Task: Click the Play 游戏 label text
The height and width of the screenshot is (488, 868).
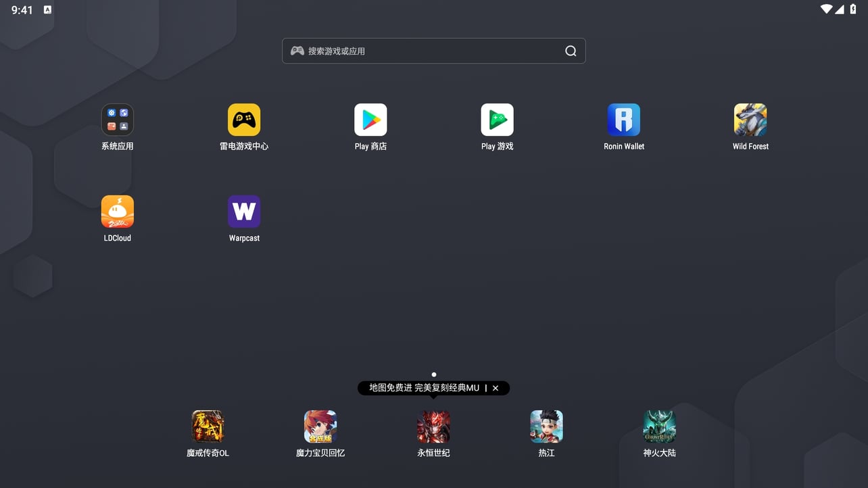Action: click(x=497, y=146)
